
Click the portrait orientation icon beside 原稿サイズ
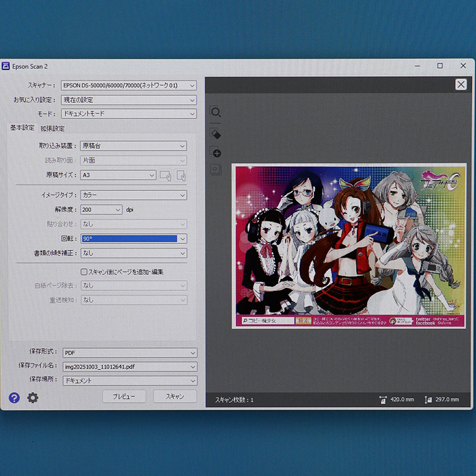[181, 176]
